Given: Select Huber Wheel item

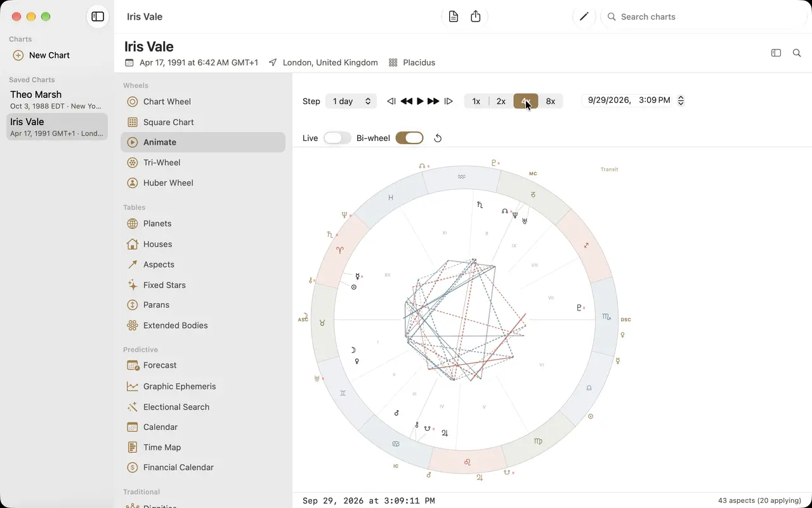Looking at the screenshot, I should 203,183.
